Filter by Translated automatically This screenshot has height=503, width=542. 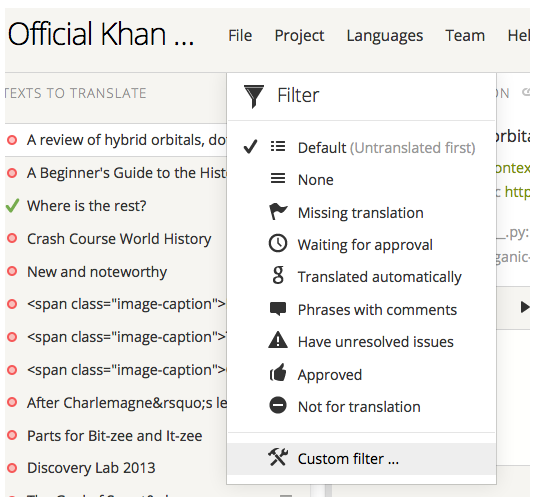(362, 277)
